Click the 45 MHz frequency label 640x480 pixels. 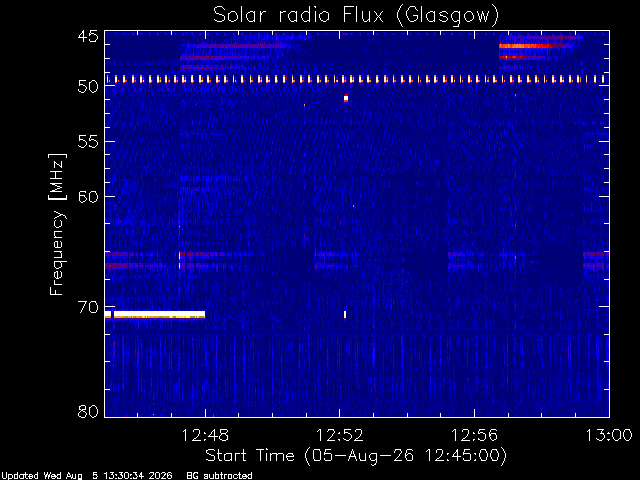click(x=88, y=36)
